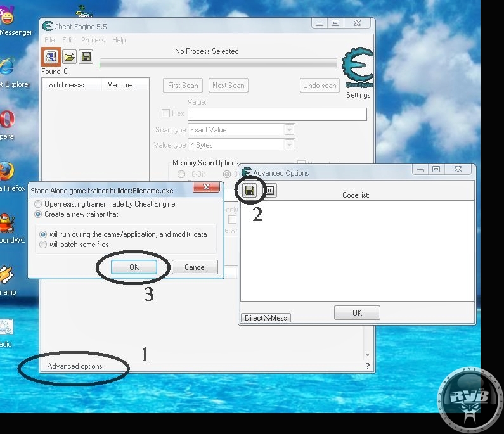The width and height of the screenshot is (504, 434).
Task: Click the scan progress bar
Action: tap(218, 63)
